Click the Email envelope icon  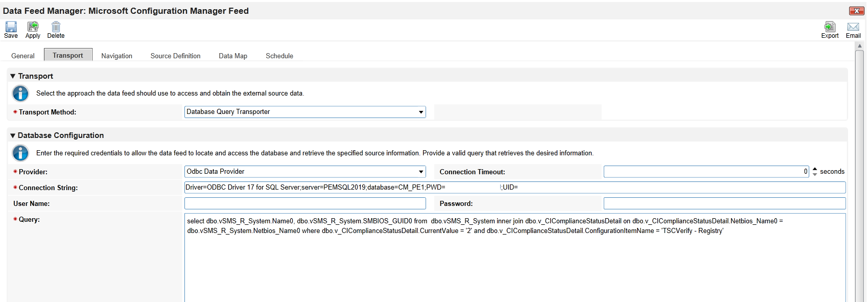pyautogui.click(x=853, y=30)
